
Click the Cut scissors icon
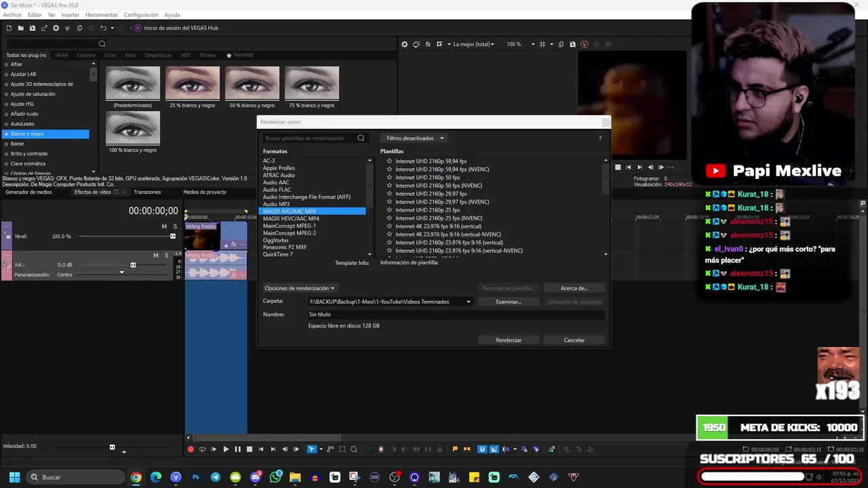[67, 28]
